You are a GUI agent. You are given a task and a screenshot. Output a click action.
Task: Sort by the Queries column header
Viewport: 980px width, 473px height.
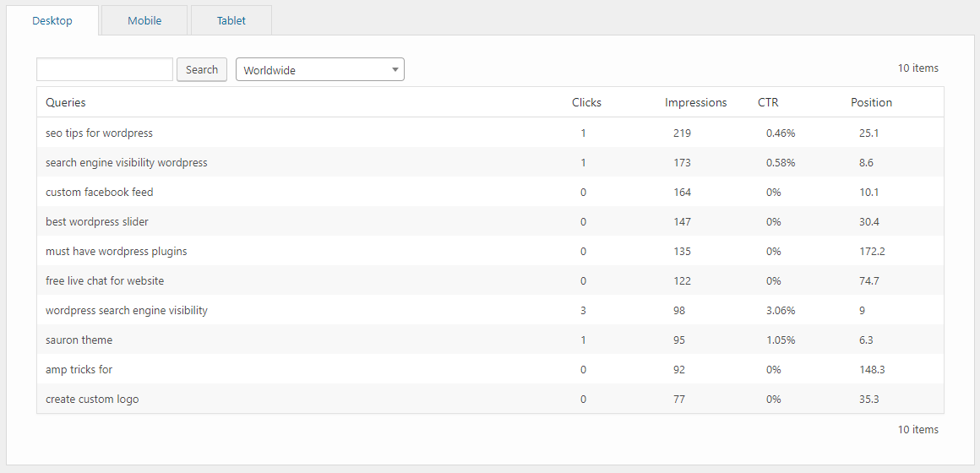click(66, 102)
